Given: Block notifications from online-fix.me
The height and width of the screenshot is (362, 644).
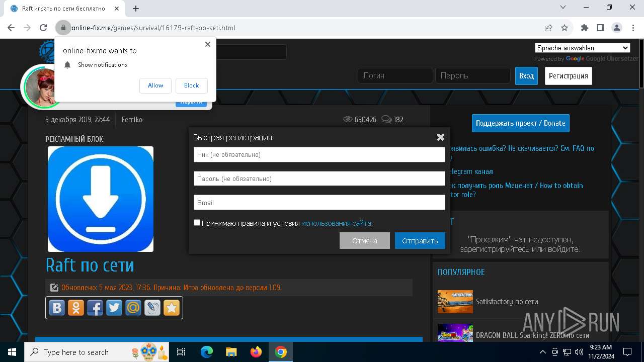Looking at the screenshot, I should pos(191,85).
